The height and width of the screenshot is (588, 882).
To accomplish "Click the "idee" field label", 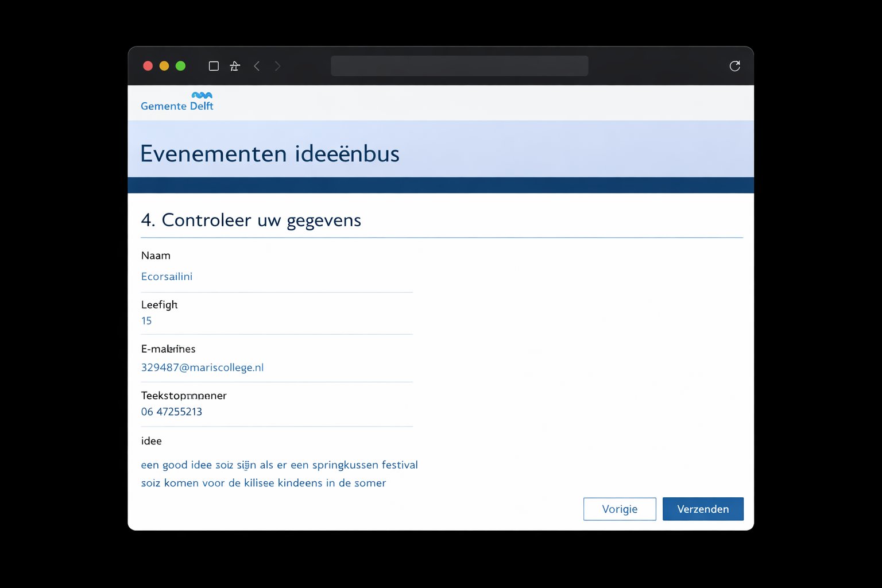I will [x=152, y=441].
